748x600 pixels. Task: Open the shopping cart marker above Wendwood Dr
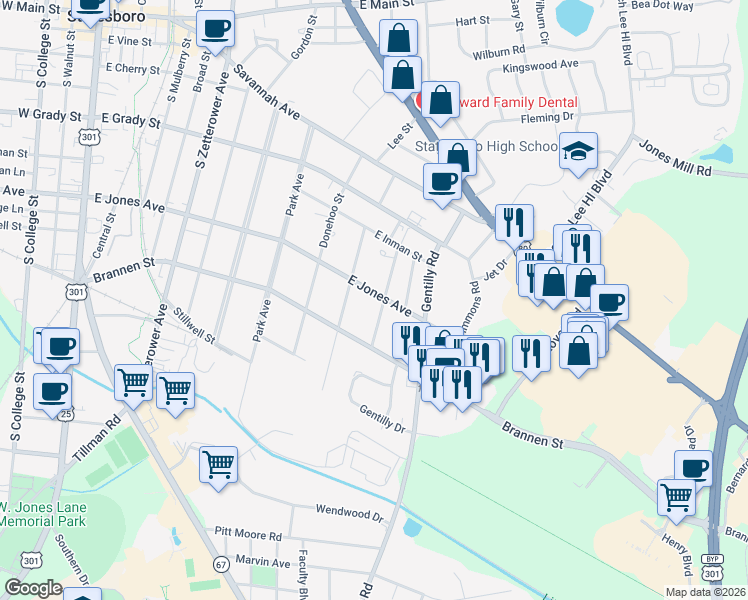[x=218, y=466]
